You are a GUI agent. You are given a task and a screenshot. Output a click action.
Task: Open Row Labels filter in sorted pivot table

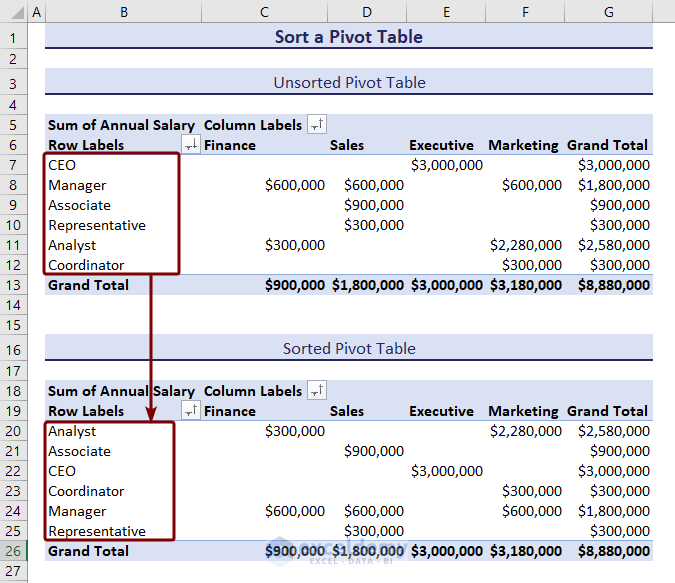click(190, 411)
